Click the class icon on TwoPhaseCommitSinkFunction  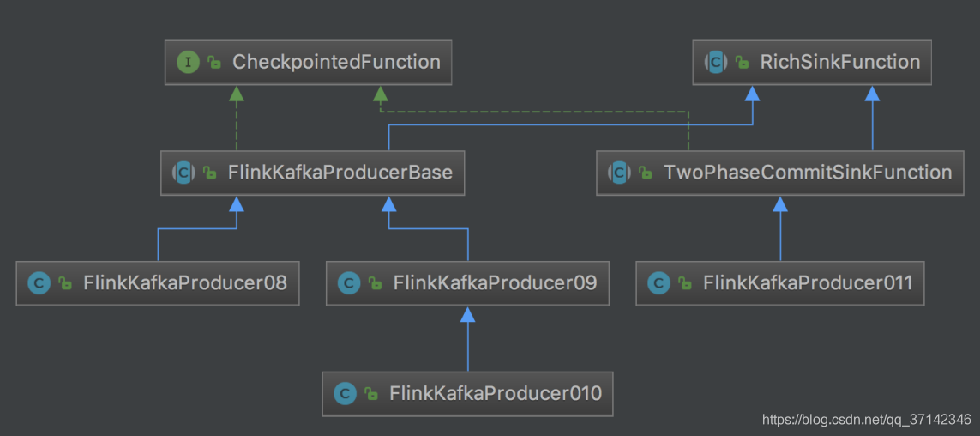tap(619, 172)
